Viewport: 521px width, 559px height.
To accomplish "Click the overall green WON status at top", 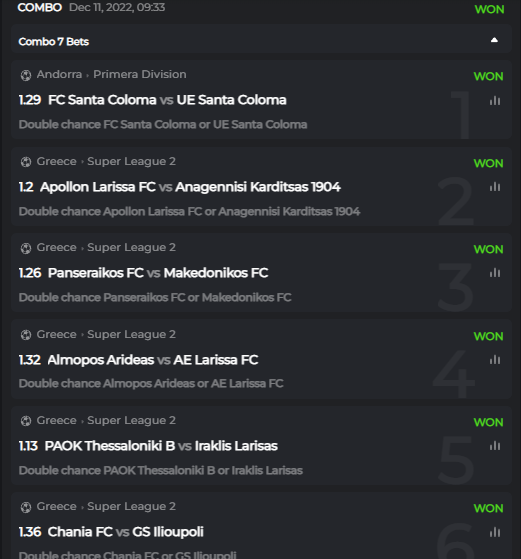I will pyautogui.click(x=489, y=9).
